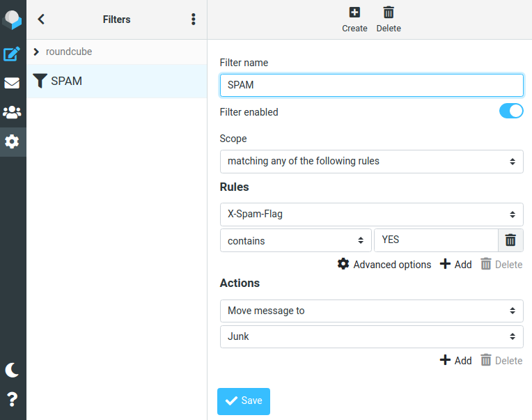The width and height of the screenshot is (532, 420).
Task: Save the filter
Action: (244, 401)
